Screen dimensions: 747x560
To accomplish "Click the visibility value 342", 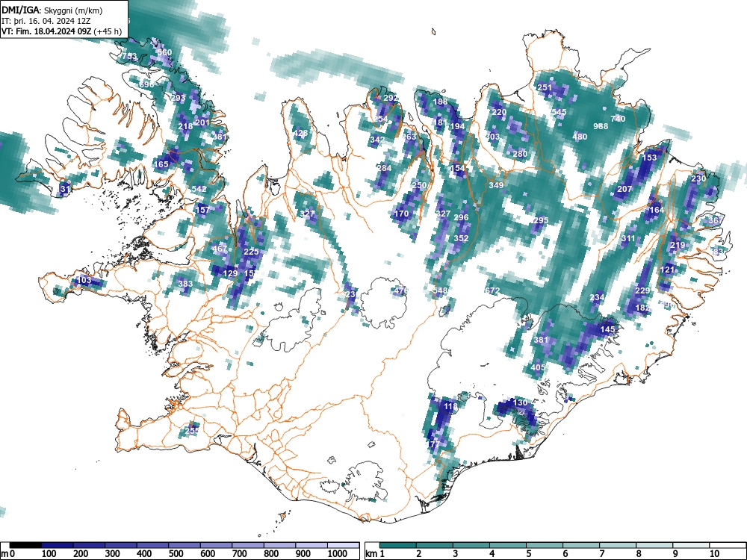I will [x=377, y=140].
